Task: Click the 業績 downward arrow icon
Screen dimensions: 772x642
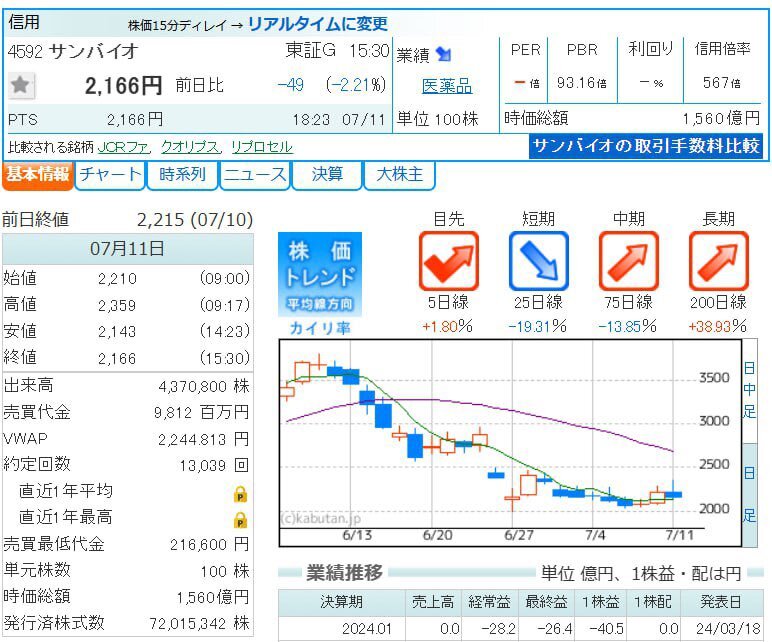Action: [443, 54]
